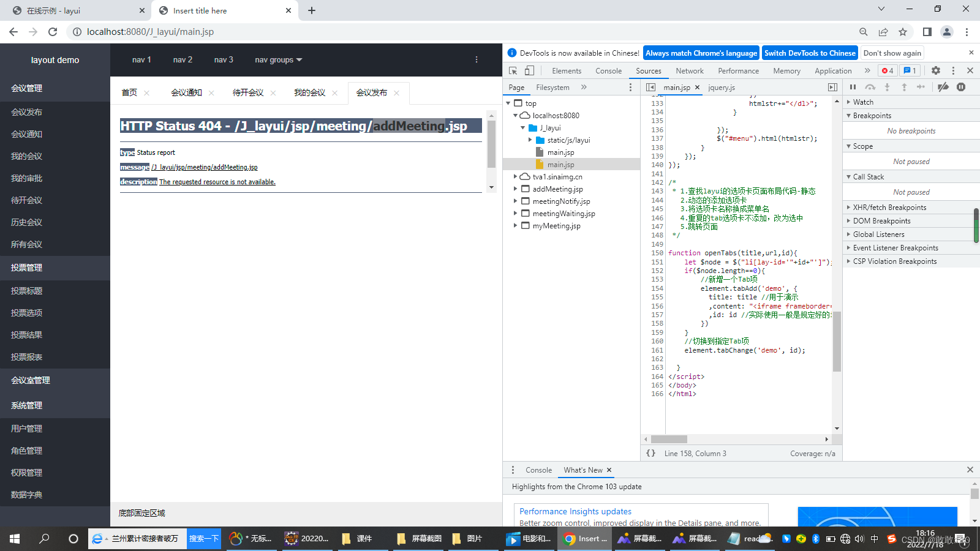Show more DevTools tabs chevron
The image size is (980, 551).
pyautogui.click(x=867, y=71)
